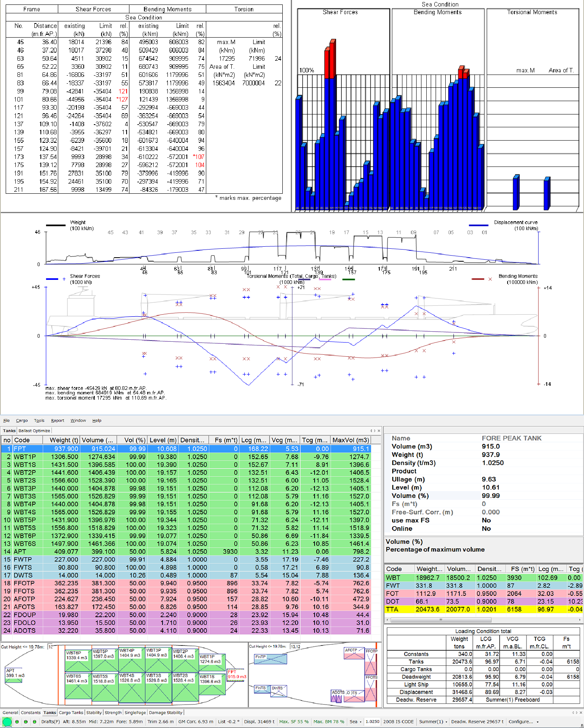
Task: Click the AFOTP tank in the diagram
Action: click(x=354, y=654)
